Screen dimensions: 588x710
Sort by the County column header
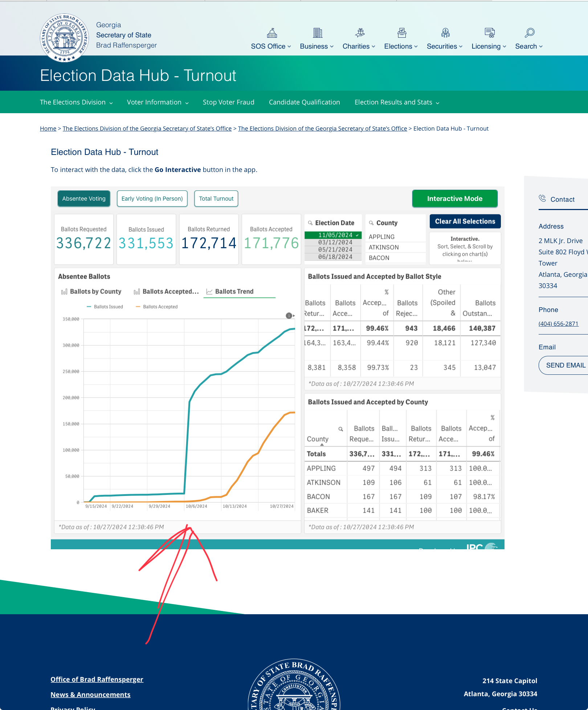point(318,439)
